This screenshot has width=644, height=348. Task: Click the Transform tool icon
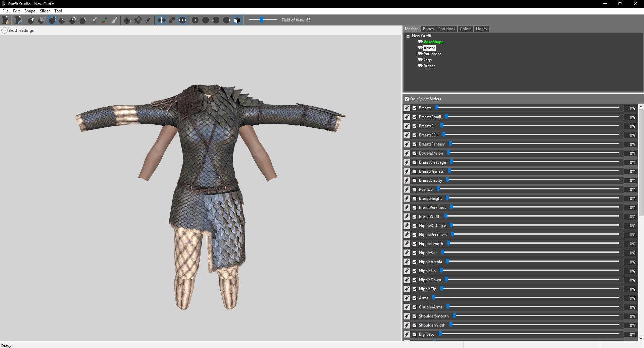click(127, 20)
